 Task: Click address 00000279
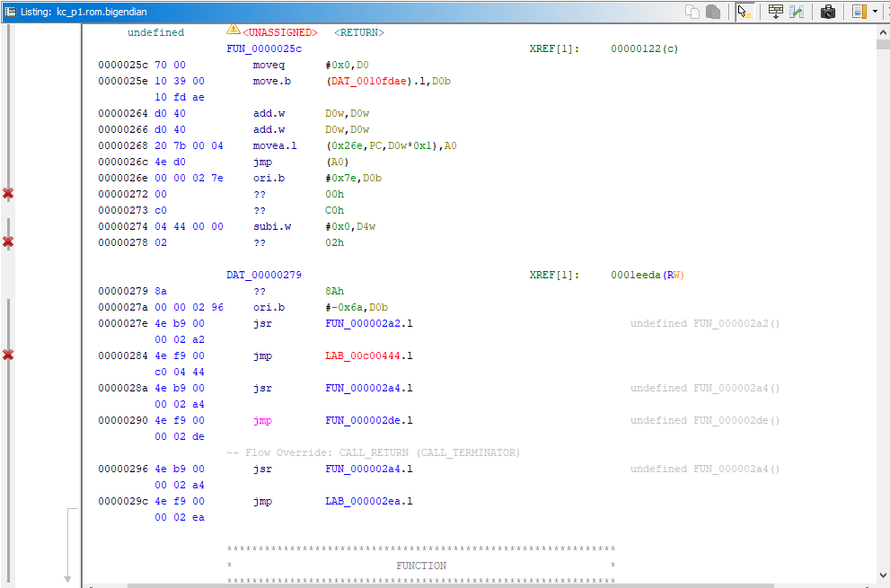123,291
